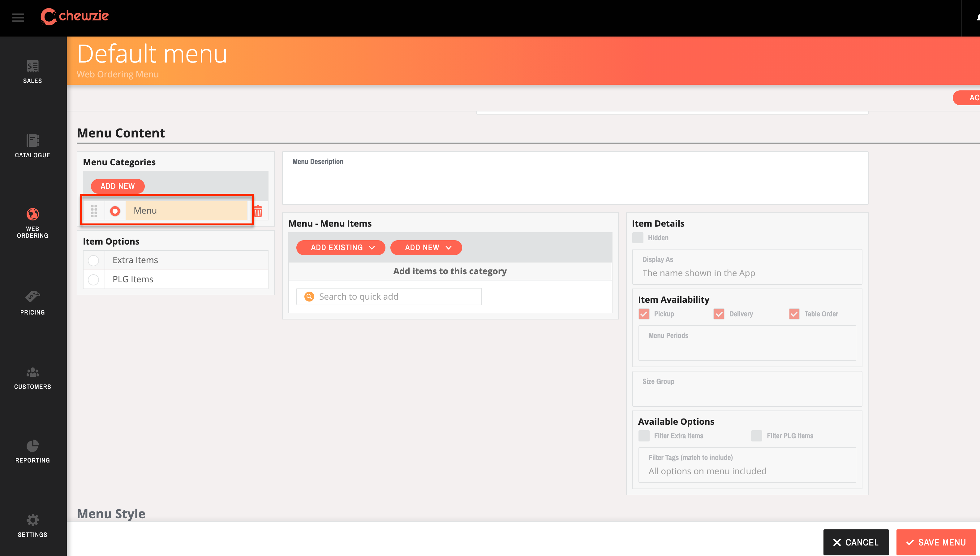The image size is (980, 556).
Task: Grab the drag handle of Menu category
Action: pos(94,211)
